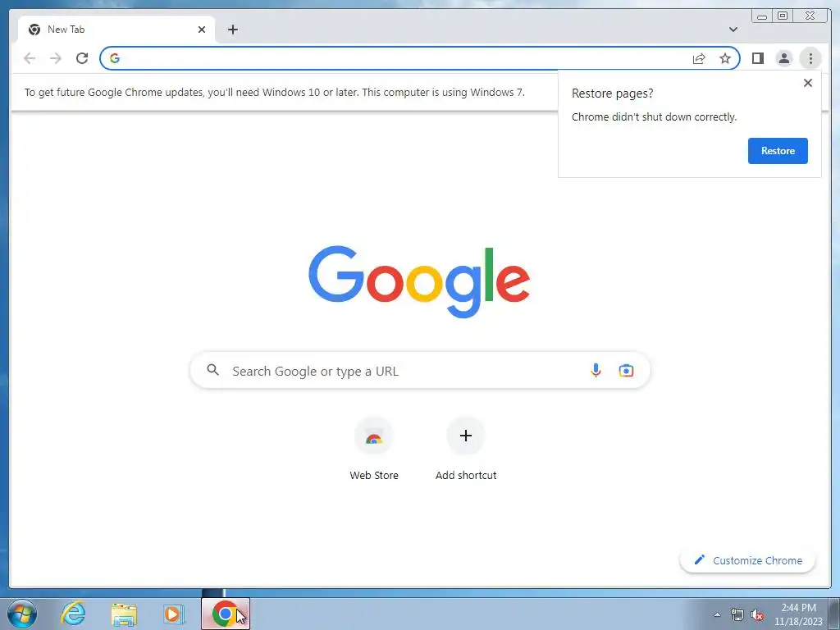Viewport: 840px width, 630px height.
Task: Open the Windows Start menu
Action: pyautogui.click(x=22, y=614)
